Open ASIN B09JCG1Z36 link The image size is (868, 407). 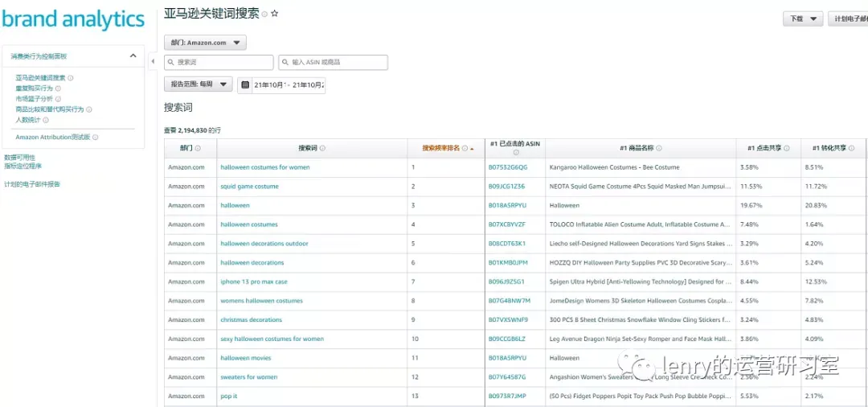click(506, 187)
